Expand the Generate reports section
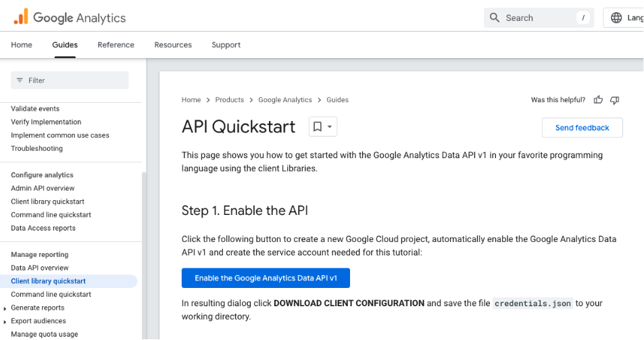 pos(5,308)
